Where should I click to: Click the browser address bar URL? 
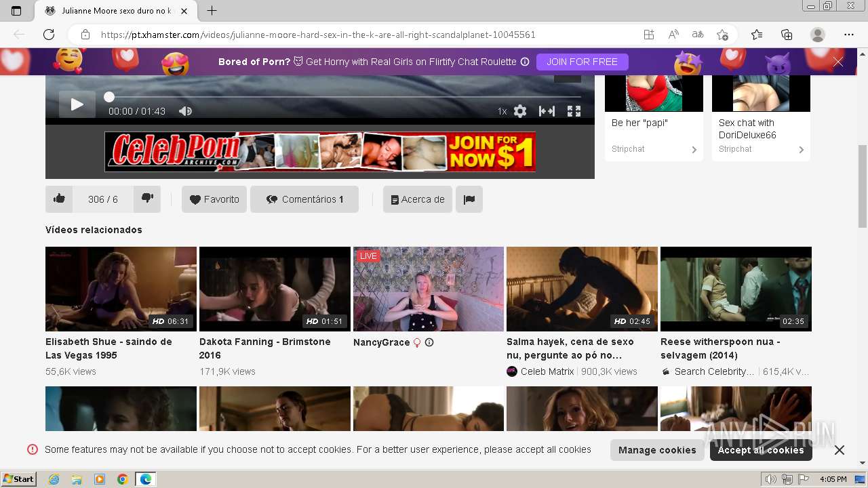318,35
